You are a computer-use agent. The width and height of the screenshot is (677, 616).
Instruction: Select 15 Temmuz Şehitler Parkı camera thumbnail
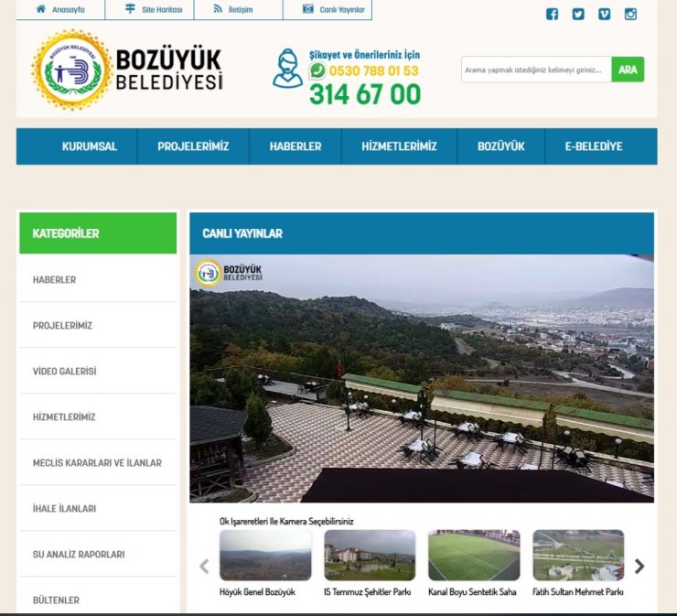(x=369, y=556)
